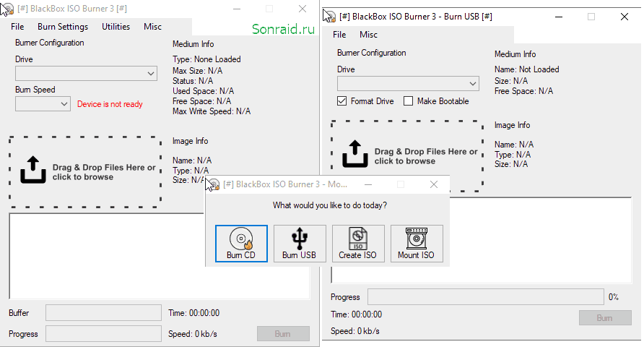This screenshot has width=644, height=347.
Task: Open Burn Settings menu
Action: 63,27
